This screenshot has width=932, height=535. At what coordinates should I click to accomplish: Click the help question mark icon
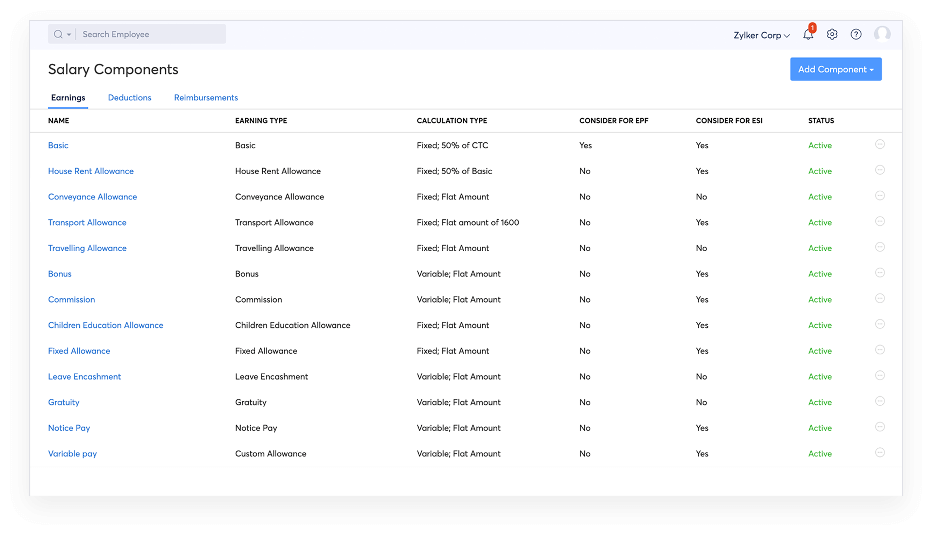856,34
